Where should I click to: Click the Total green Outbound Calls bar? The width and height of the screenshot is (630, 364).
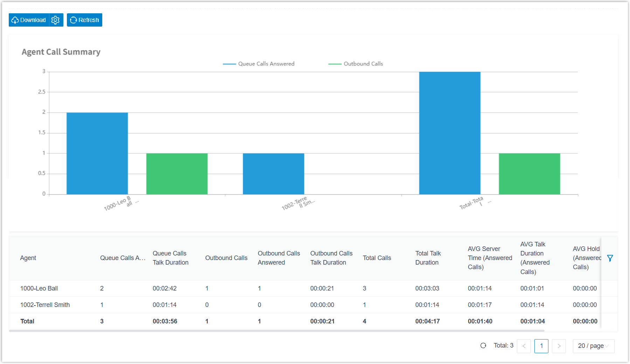pyautogui.click(x=529, y=174)
